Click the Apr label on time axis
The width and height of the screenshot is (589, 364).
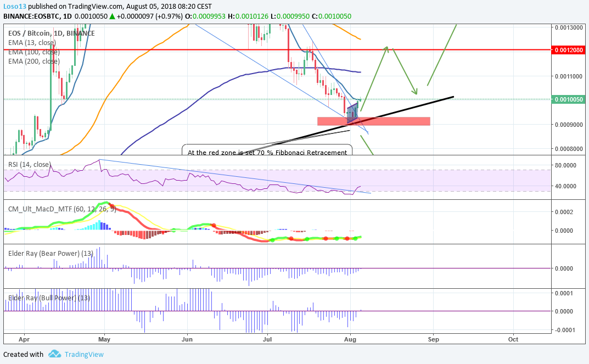coord(24,339)
